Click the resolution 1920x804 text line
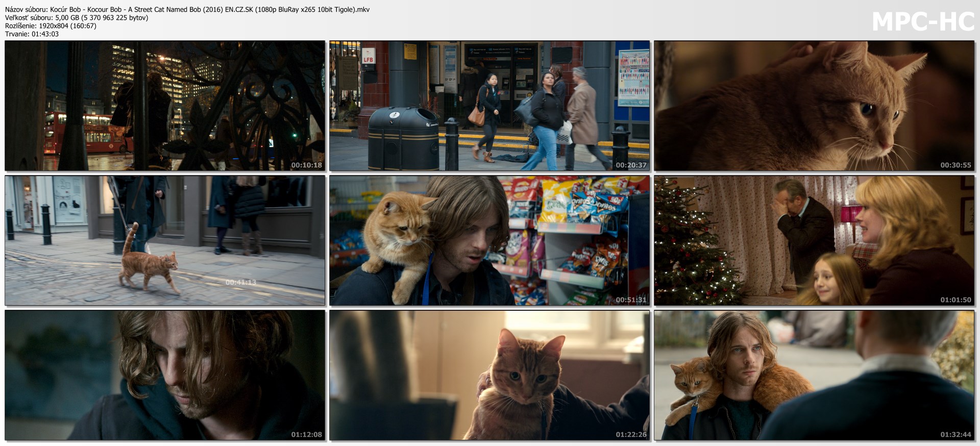This screenshot has height=446, width=980. [51, 26]
